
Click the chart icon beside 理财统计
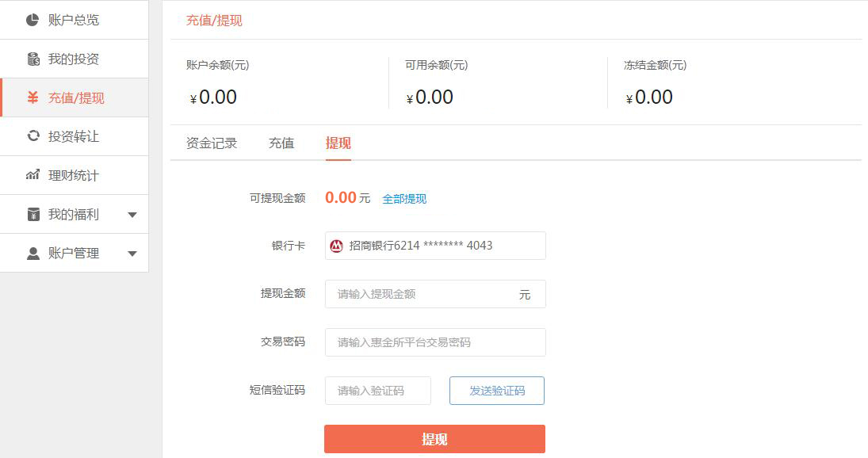coord(33,175)
